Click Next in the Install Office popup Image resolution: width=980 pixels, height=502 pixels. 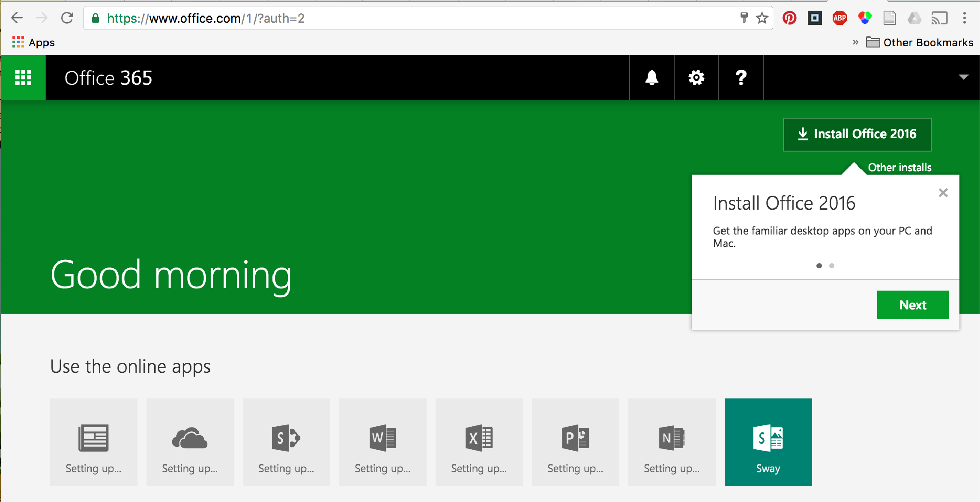pos(913,305)
